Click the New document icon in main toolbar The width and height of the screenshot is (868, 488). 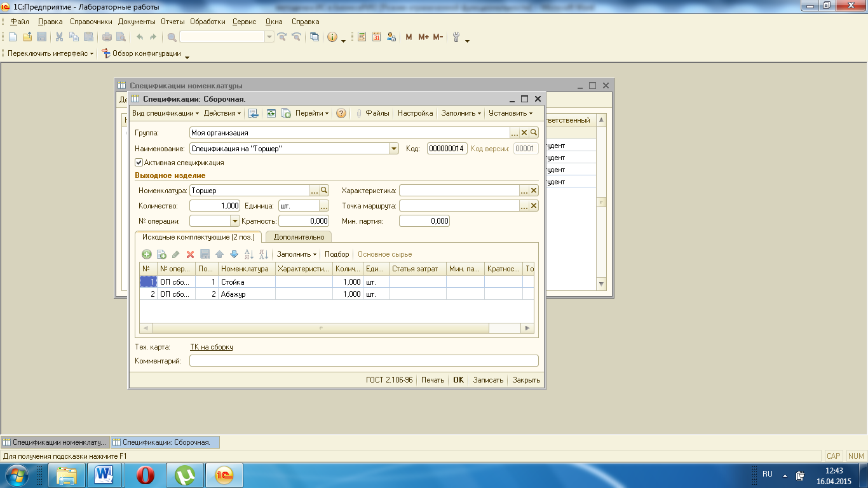12,37
